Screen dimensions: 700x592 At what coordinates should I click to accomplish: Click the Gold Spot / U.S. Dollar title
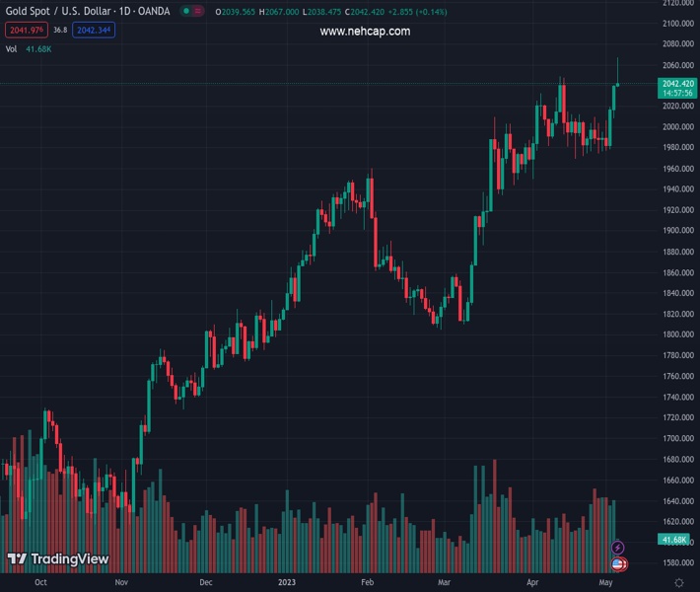point(87,11)
